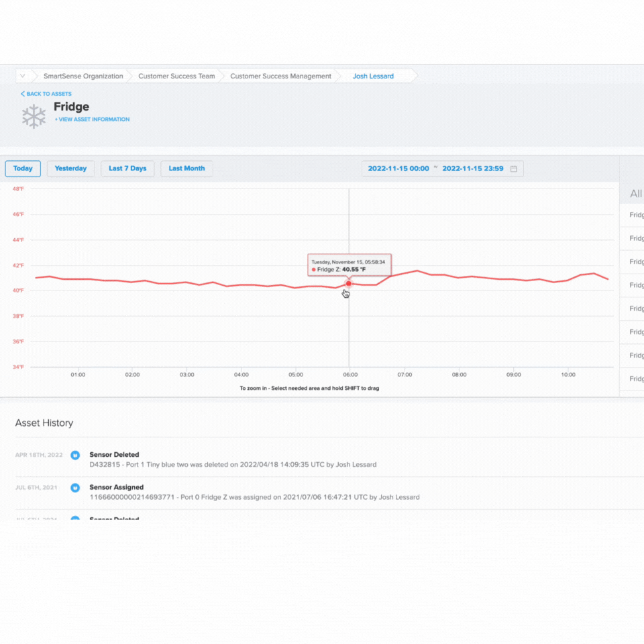Click the JUL 6TH, 2021 date label
The width and height of the screenshot is (644, 644).
(36, 488)
